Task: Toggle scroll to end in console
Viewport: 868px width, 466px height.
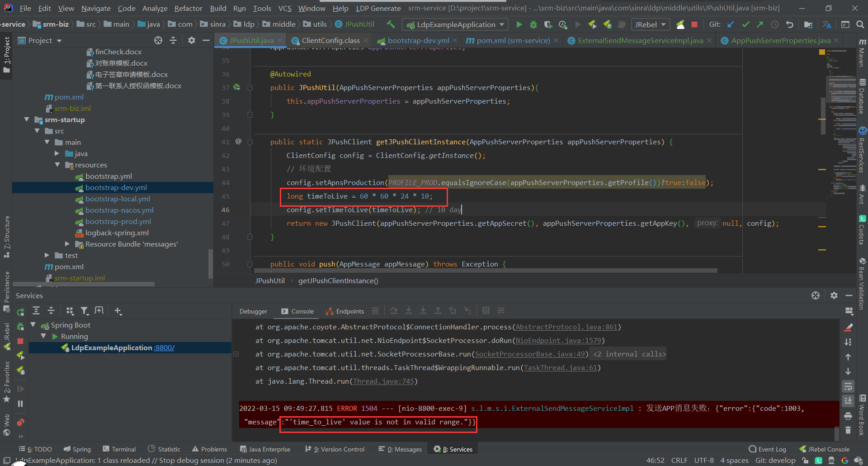Action: (x=848, y=401)
